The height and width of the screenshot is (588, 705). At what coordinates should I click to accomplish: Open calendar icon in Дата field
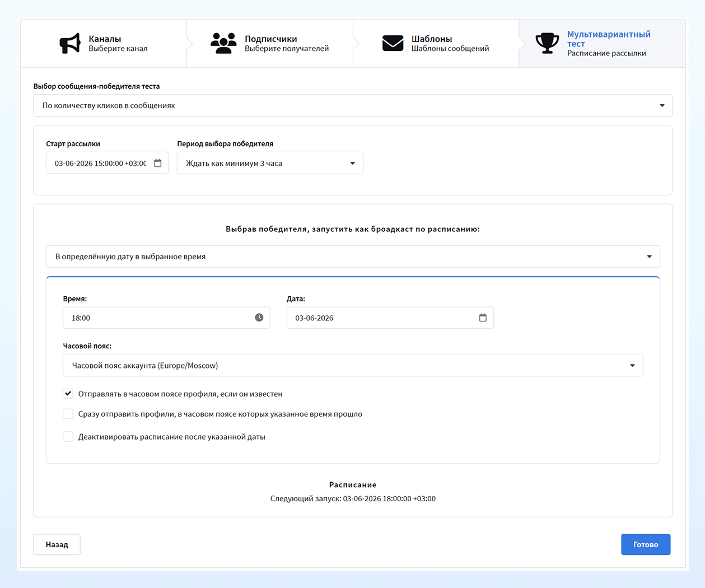483,318
